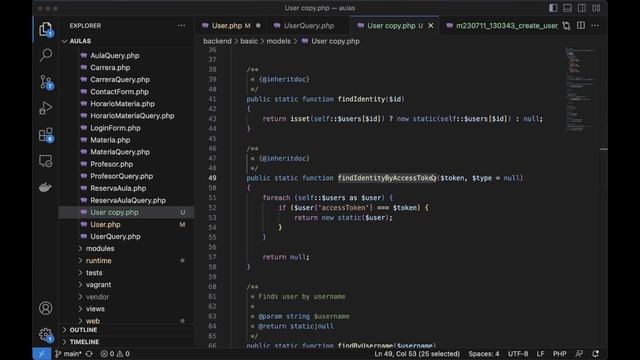
Task: Toggle secondary side bar visibility
Action: (582, 8)
